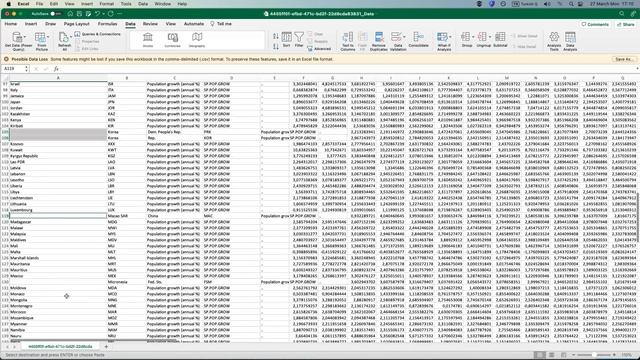Expand Get Data dropdown arrow
Viewport: 640px width, 360px height.
click(24, 37)
